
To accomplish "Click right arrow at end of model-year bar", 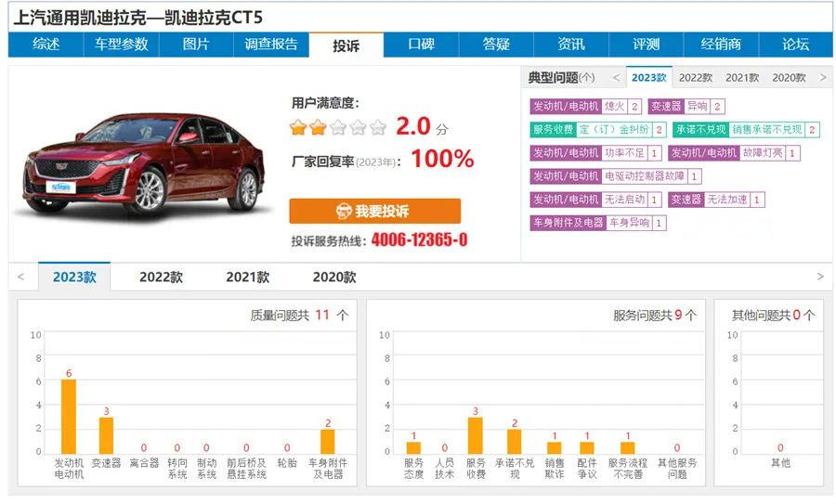I will 820,277.
